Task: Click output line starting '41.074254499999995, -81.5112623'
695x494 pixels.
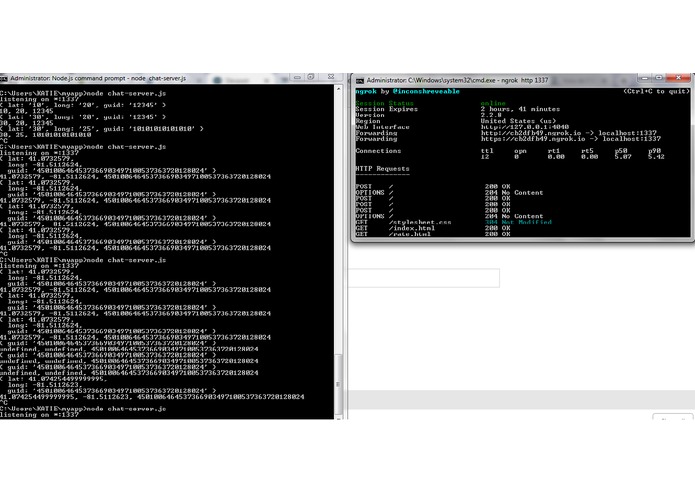Action: coord(152,397)
